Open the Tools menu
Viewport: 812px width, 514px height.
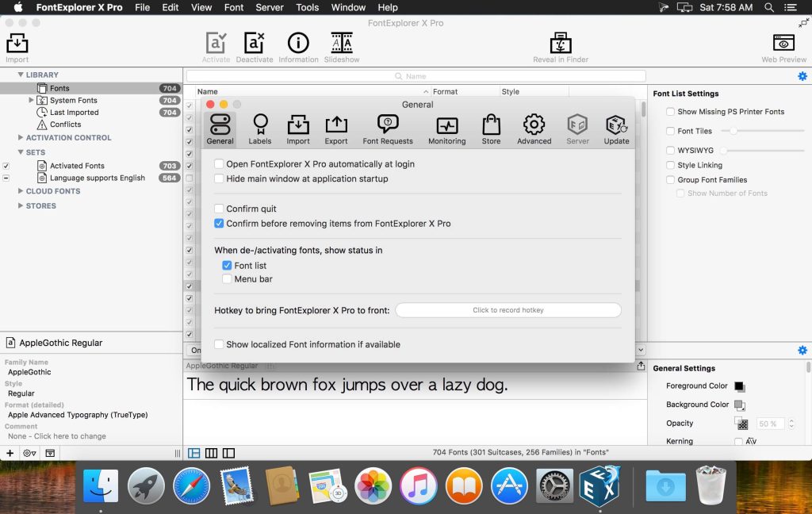(307, 7)
